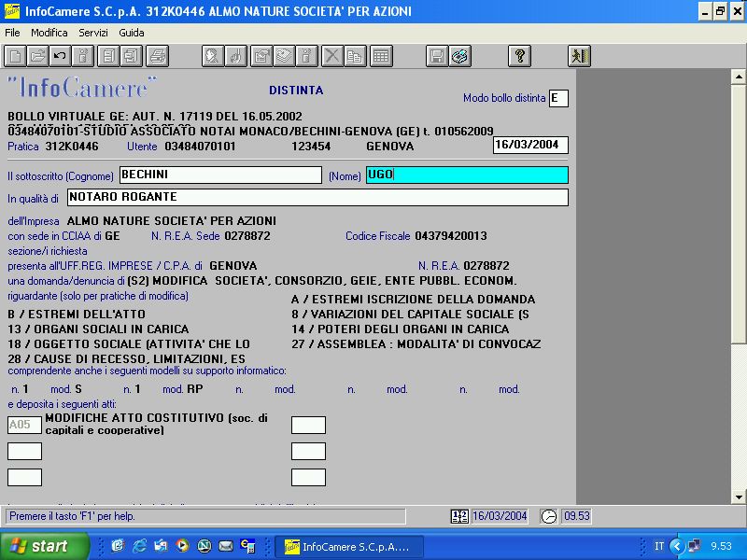The height and width of the screenshot is (560, 747).
Task: Click the exit door toolbar icon
Action: click(579, 56)
